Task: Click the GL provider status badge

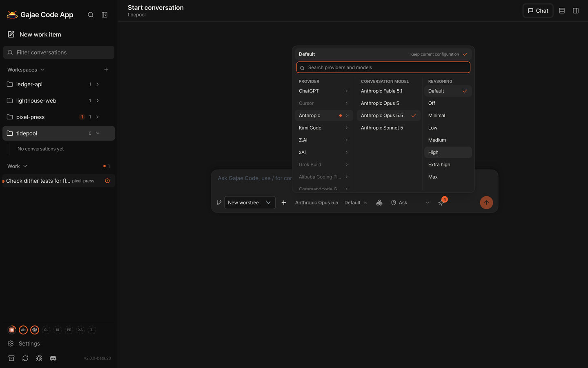Action: [x=46, y=330]
